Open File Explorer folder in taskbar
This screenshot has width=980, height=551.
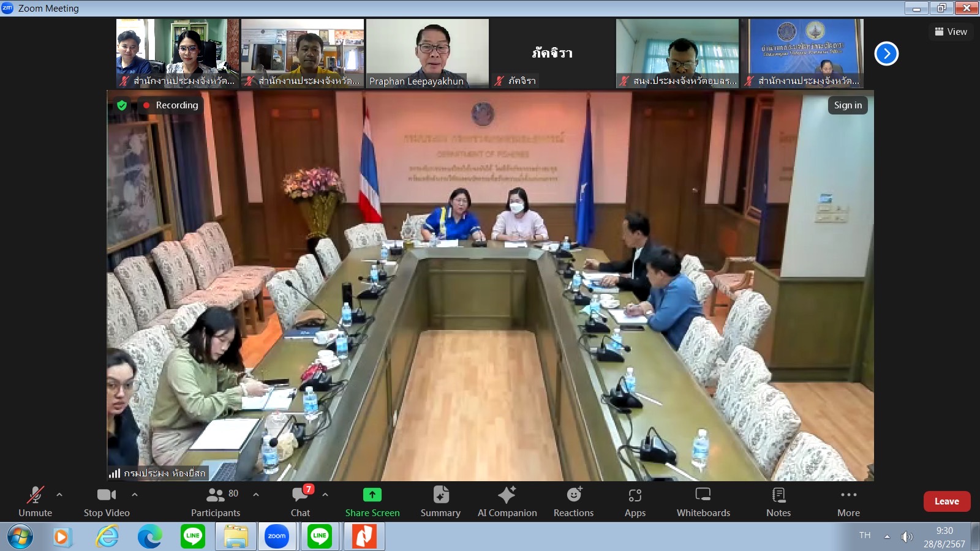[x=236, y=537]
